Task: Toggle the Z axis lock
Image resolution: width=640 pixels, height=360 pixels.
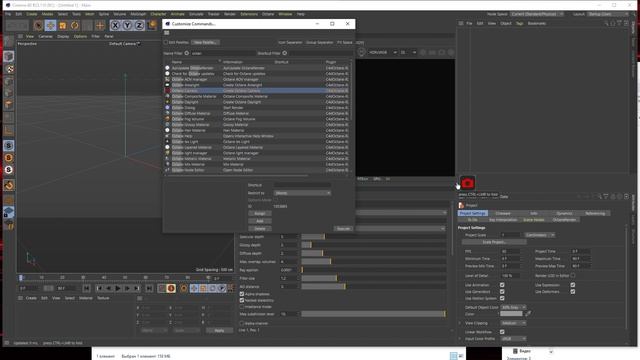Action: [x=139, y=26]
